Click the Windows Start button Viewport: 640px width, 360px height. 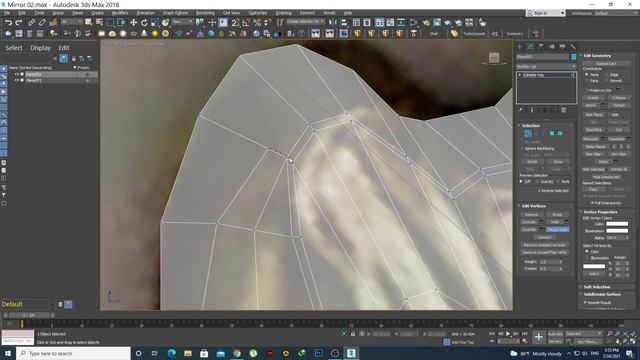click(8, 353)
